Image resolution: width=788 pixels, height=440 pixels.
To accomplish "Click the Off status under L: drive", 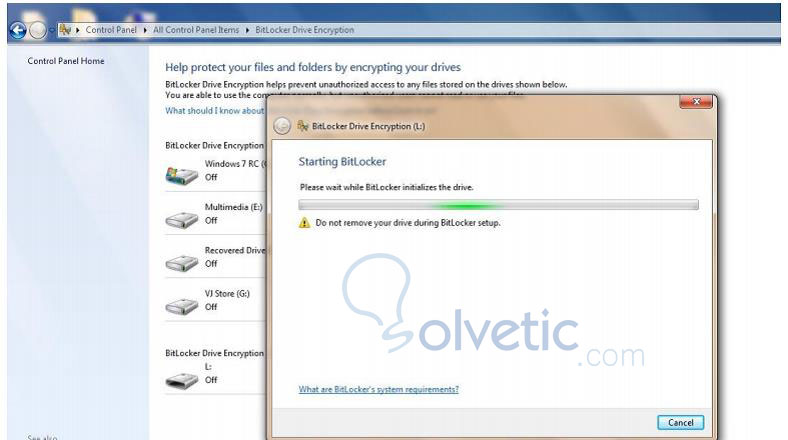I will (x=211, y=380).
